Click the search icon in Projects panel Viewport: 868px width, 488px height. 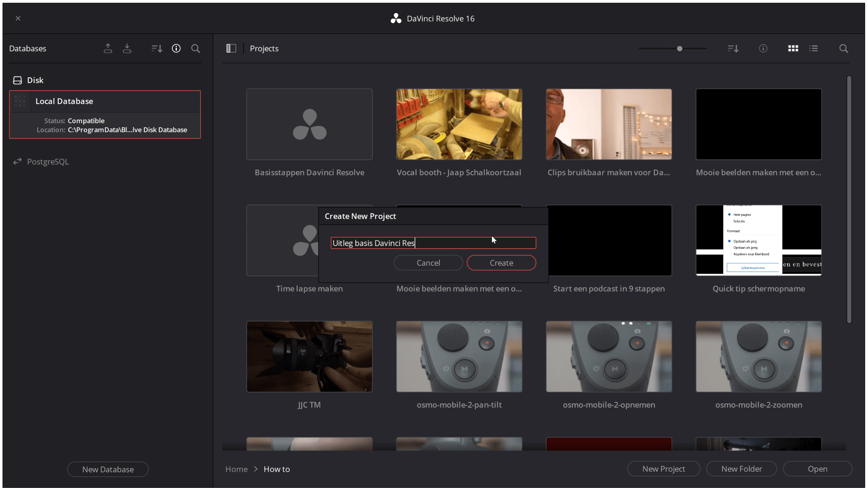tap(844, 48)
